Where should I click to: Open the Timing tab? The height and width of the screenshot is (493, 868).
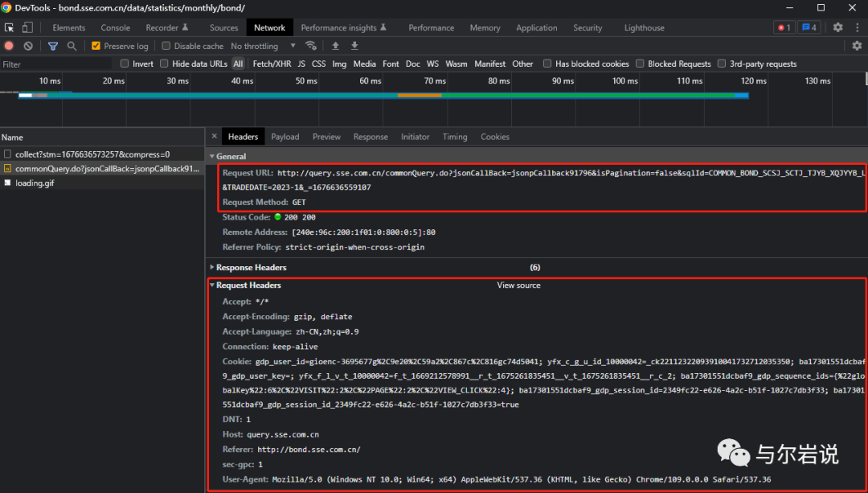click(x=454, y=136)
